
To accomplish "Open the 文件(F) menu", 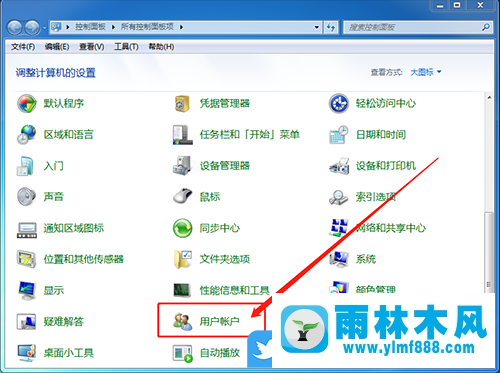I will pos(23,47).
